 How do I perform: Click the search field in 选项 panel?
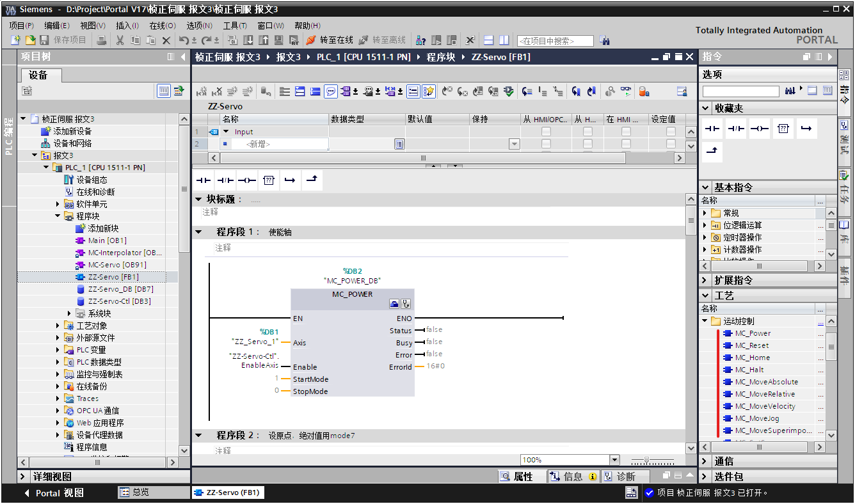coord(740,91)
